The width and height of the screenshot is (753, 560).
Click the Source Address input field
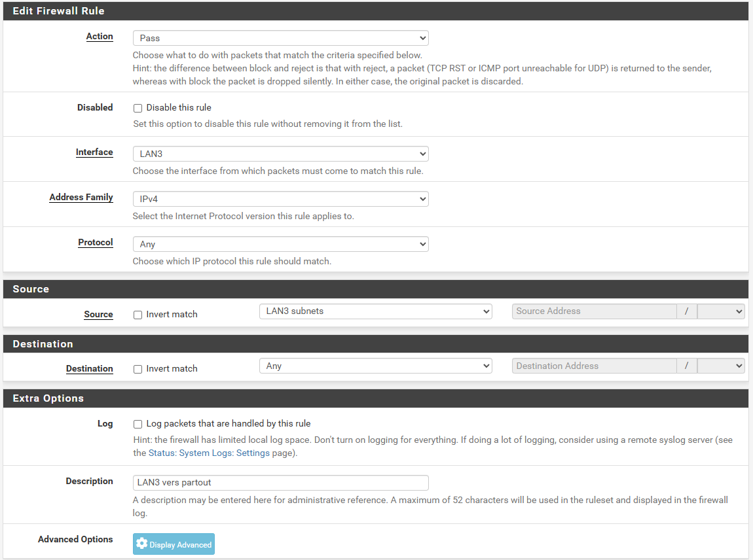[x=594, y=311]
